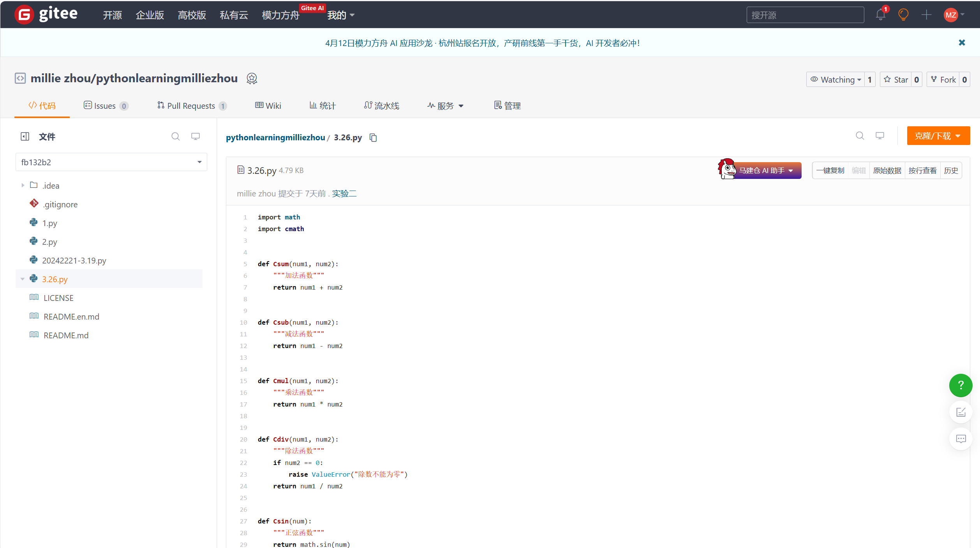Image resolution: width=980 pixels, height=548 pixels.
Task: Click search icon in the files panel
Action: click(176, 136)
